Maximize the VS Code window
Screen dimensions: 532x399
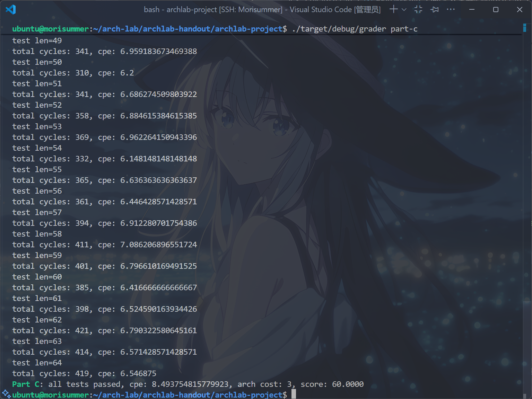pos(496,9)
